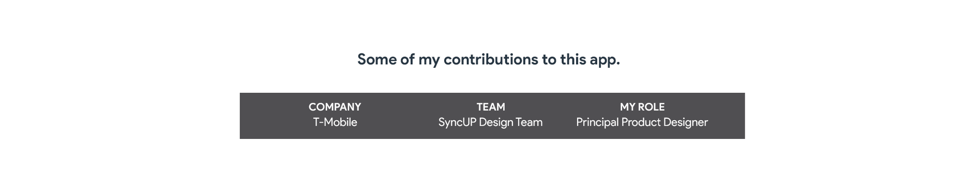Click the SyncUP Design Team text

point(490,122)
